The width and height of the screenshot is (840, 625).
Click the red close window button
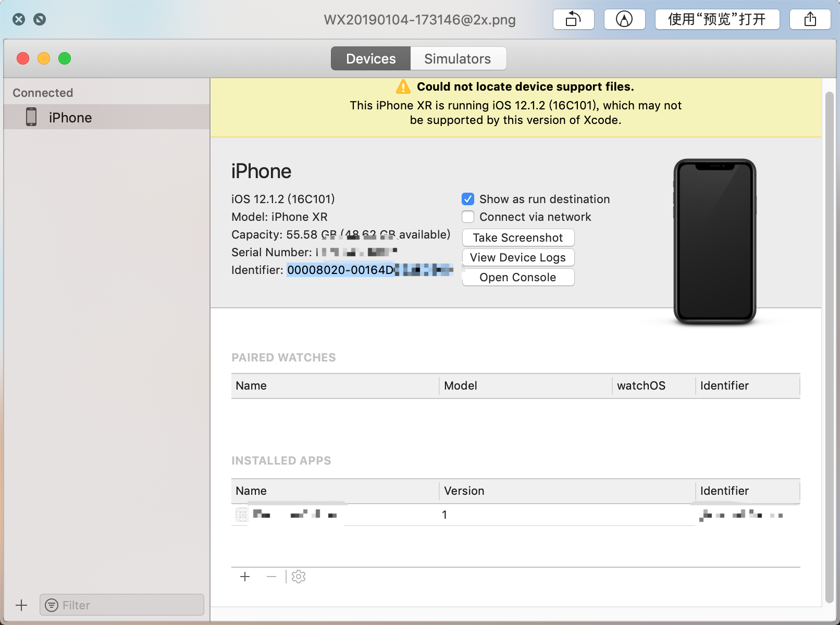(23, 58)
